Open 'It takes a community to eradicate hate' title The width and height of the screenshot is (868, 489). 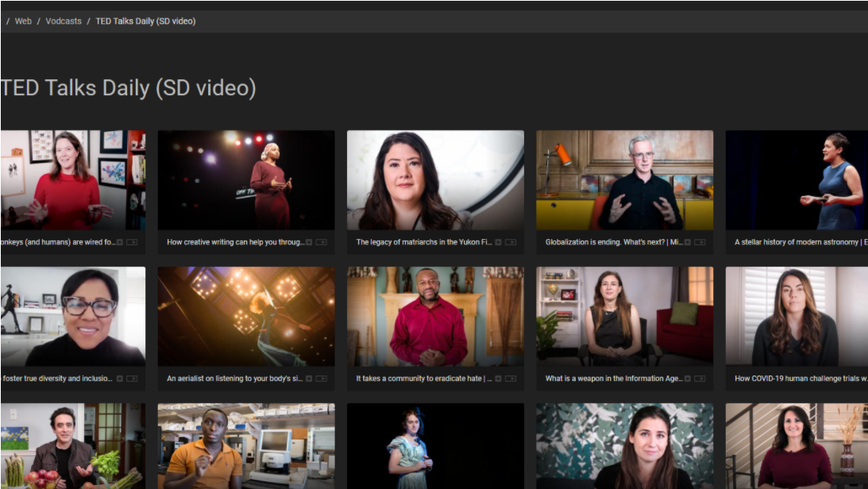[424, 379]
